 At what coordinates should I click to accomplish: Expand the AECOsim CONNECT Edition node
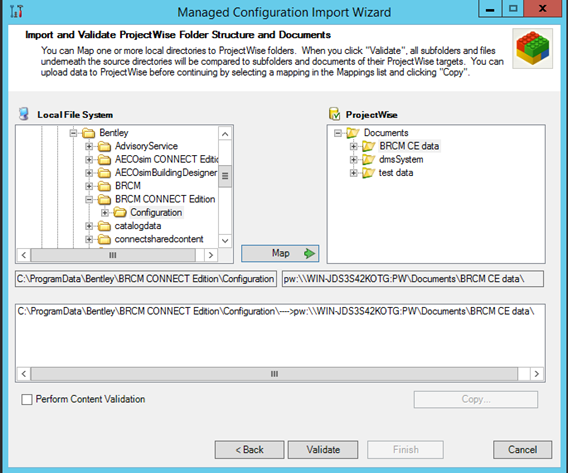point(89,160)
